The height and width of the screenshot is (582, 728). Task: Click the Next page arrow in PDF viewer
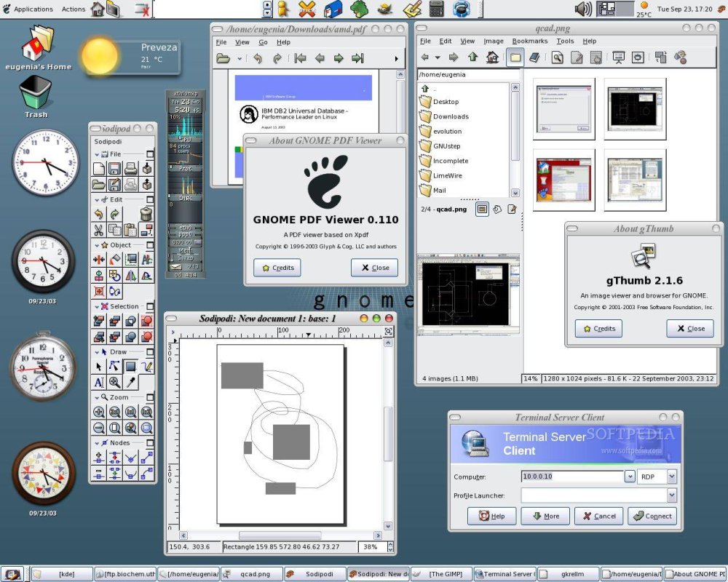point(339,58)
